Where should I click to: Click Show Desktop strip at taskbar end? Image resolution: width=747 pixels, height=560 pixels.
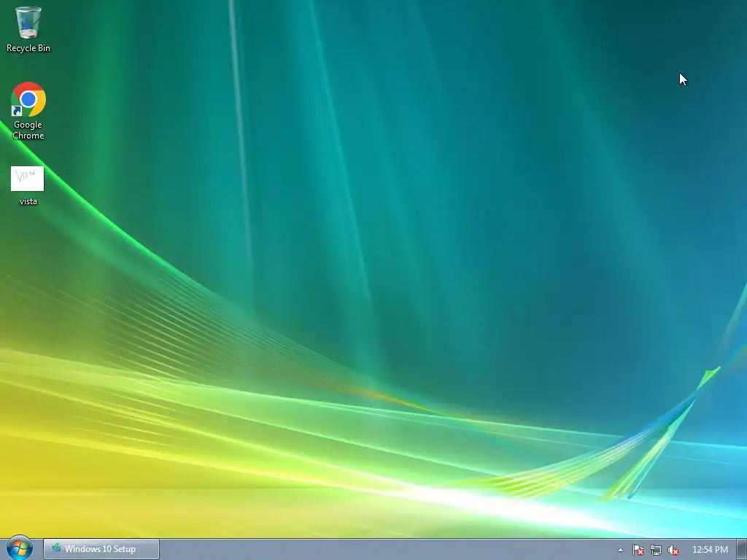(742, 550)
